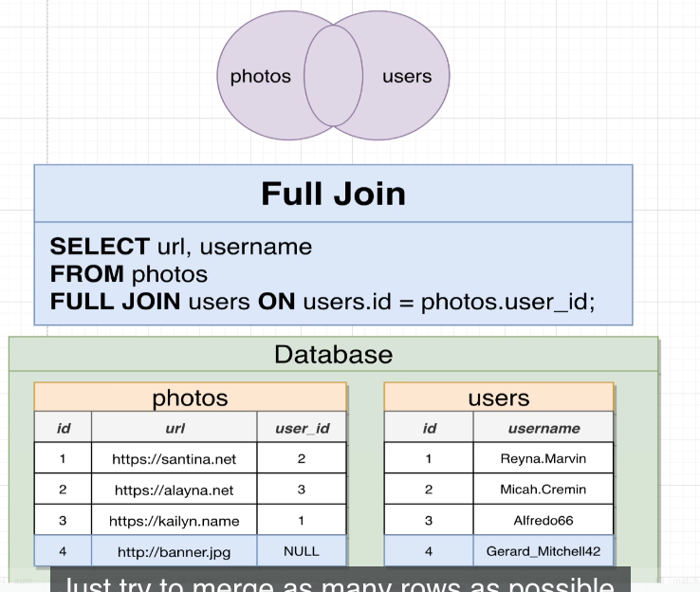Click the user_id column header

pyautogui.click(x=302, y=428)
